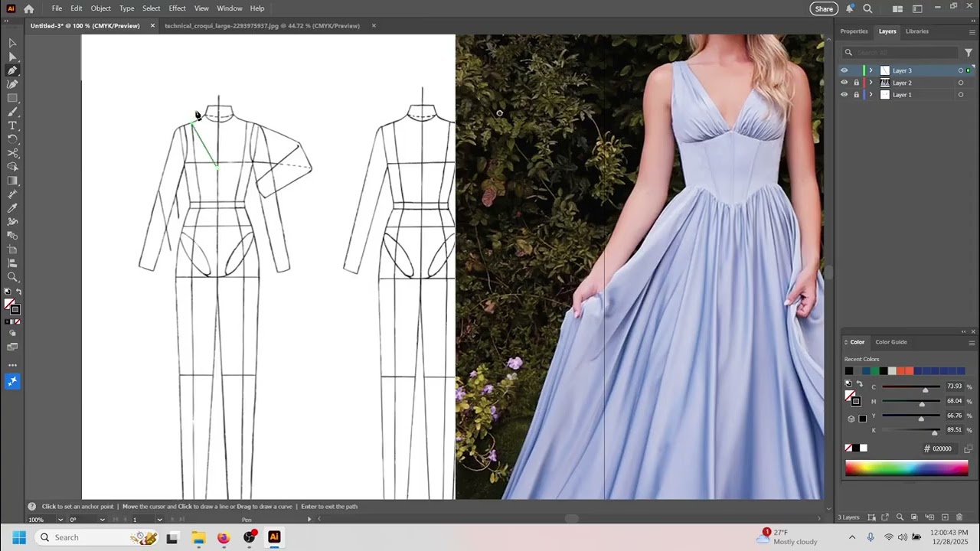The width and height of the screenshot is (980, 551).
Task: Click the layer filter funnel icon
Action: coord(969,52)
